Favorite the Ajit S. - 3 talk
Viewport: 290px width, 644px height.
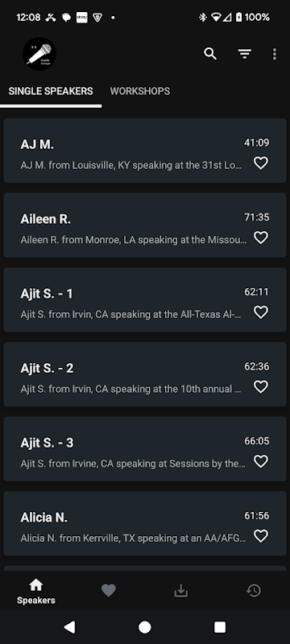click(x=261, y=461)
